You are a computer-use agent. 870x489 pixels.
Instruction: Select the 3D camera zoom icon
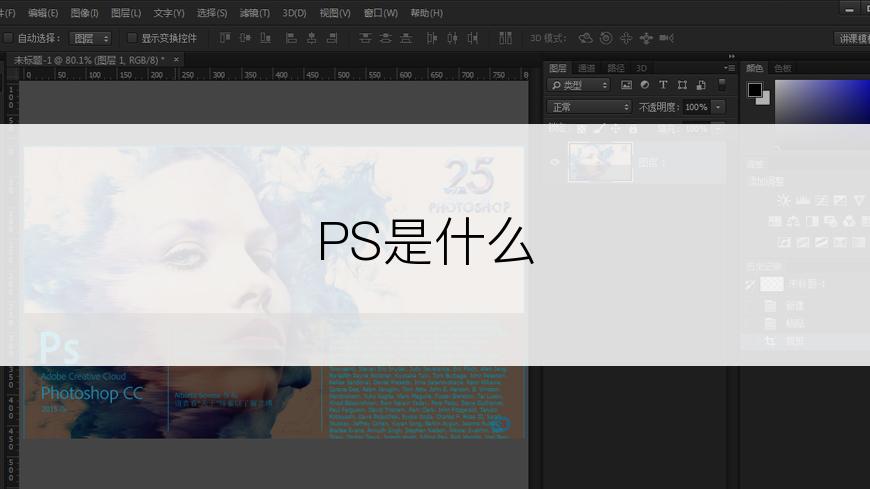pos(667,38)
